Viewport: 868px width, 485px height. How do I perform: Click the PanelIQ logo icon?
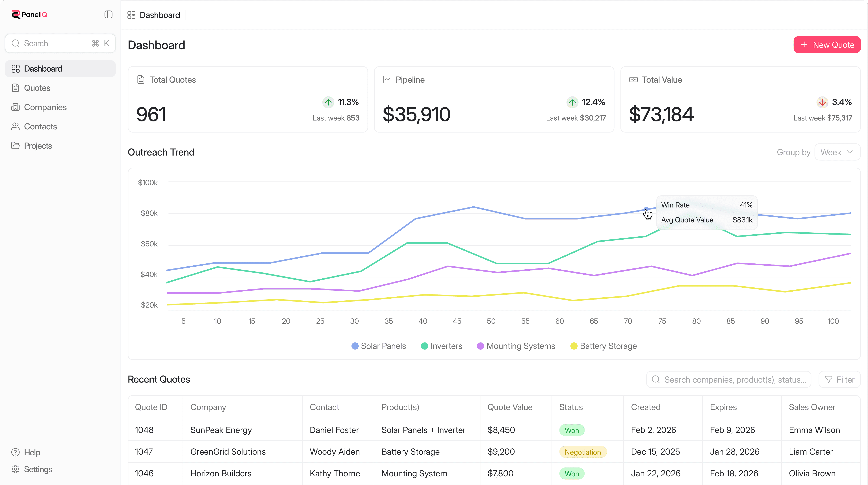tap(16, 14)
